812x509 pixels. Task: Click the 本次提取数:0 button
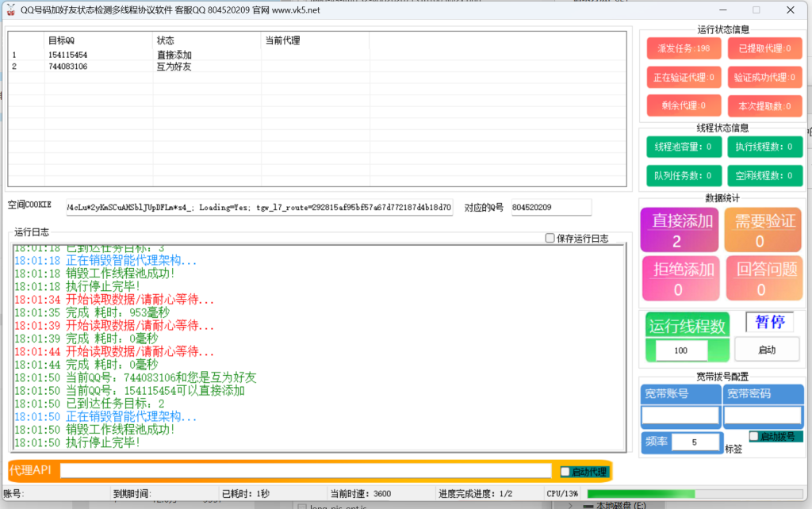765,105
